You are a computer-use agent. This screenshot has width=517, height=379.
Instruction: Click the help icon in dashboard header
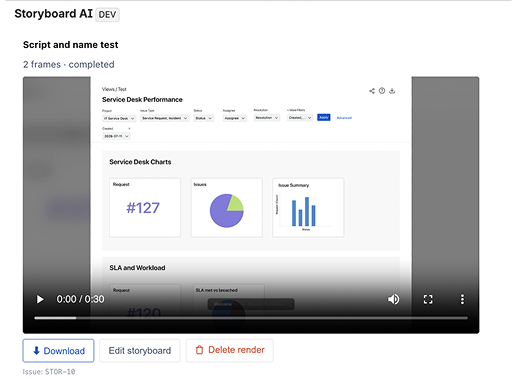click(x=382, y=91)
